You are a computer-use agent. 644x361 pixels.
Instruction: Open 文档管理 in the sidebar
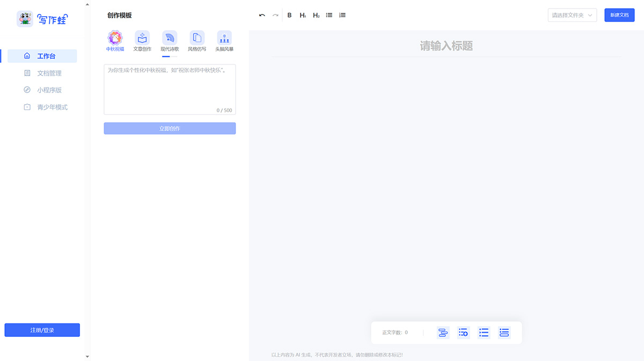coord(49,73)
